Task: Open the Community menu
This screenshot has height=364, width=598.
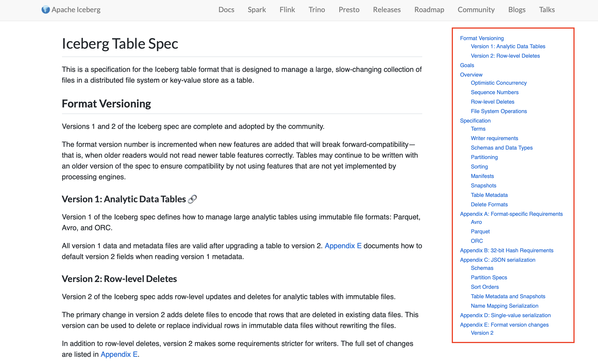Action: 476,10
